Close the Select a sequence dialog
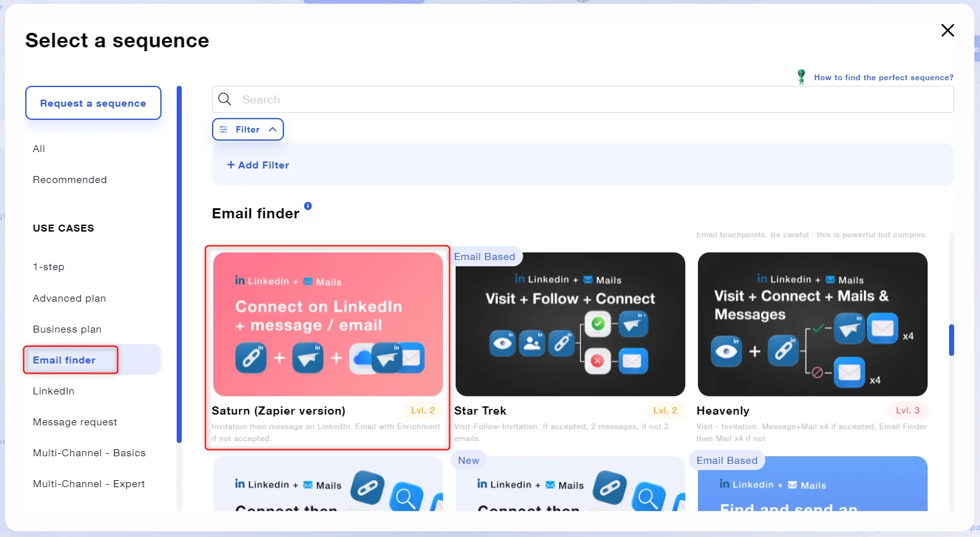The image size is (980, 537). point(947,30)
